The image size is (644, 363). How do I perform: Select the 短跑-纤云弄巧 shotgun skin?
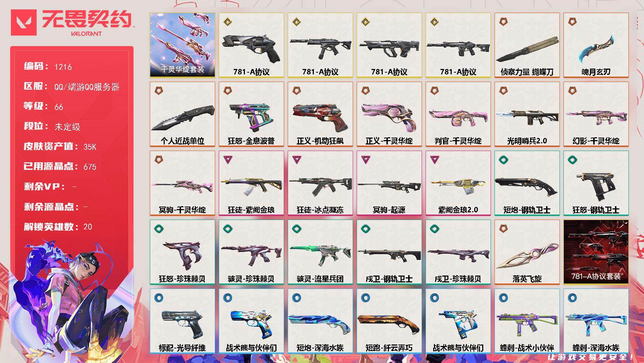pyautogui.click(x=389, y=321)
